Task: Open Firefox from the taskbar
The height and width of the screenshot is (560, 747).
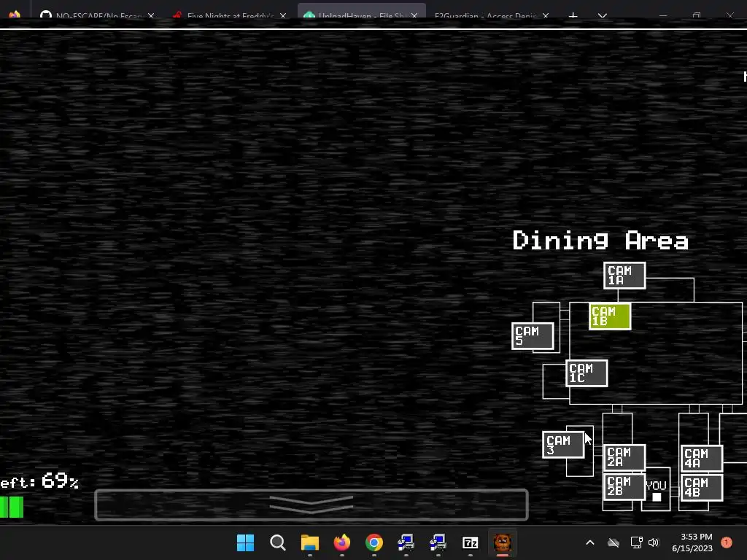Action: click(x=341, y=542)
